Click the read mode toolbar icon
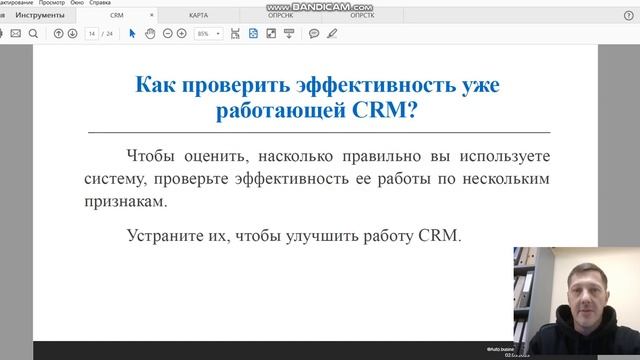Image resolution: width=640 pixels, height=360 pixels. (289, 33)
